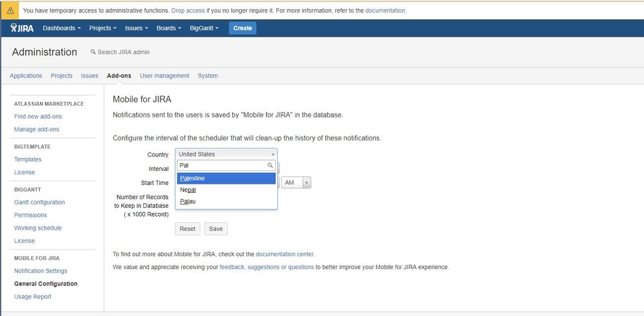Collapse the Country United States dropdown
644x316 pixels.
[x=226, y=154]
